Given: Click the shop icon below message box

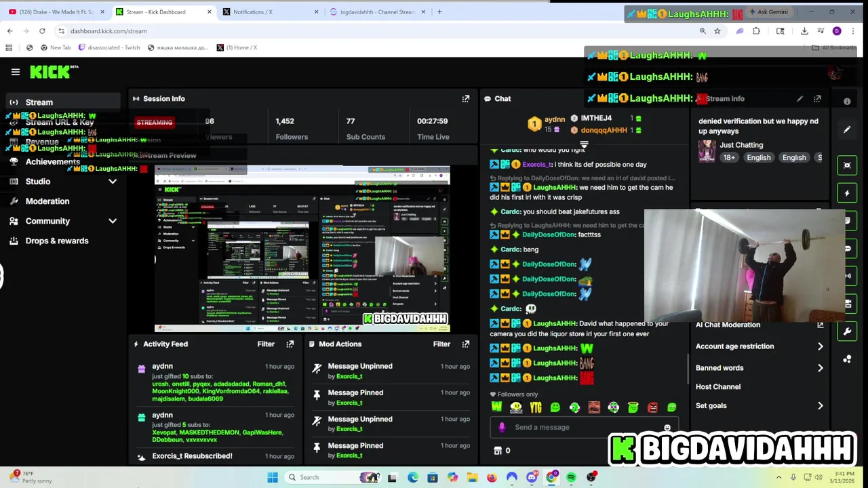Looking at the screenshot, I should tap(498, 451).
